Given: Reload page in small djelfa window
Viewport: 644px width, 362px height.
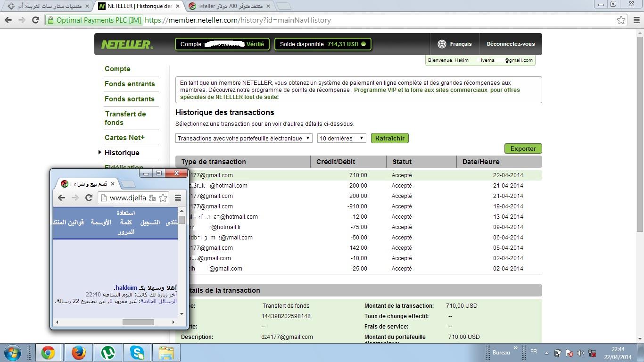Looking at the screenshot, I should (x=89, y=197).
